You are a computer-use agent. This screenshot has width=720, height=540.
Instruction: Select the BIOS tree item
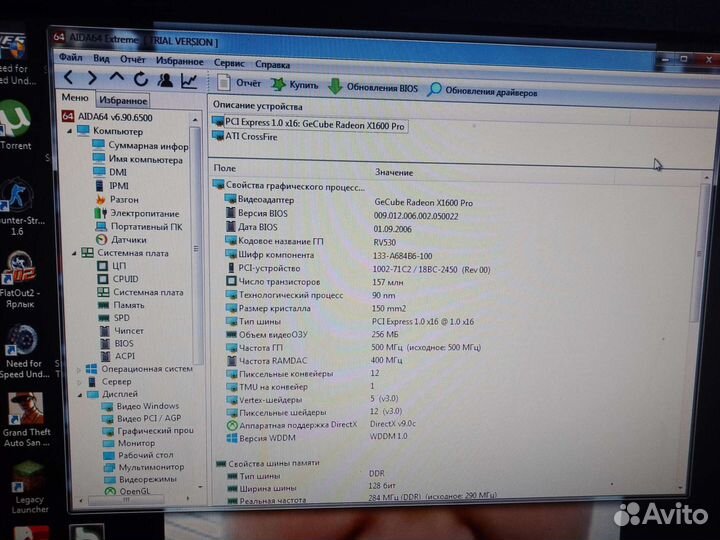117,343
